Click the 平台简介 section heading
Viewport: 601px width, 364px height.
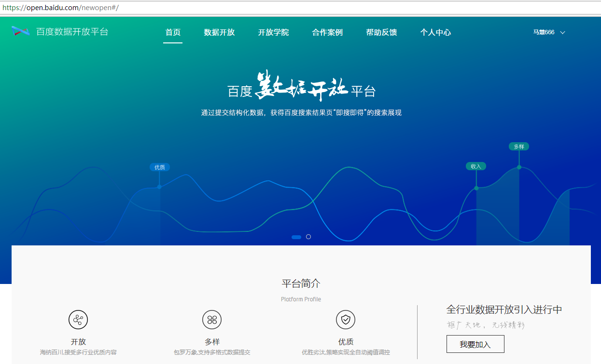coord(301,283)
